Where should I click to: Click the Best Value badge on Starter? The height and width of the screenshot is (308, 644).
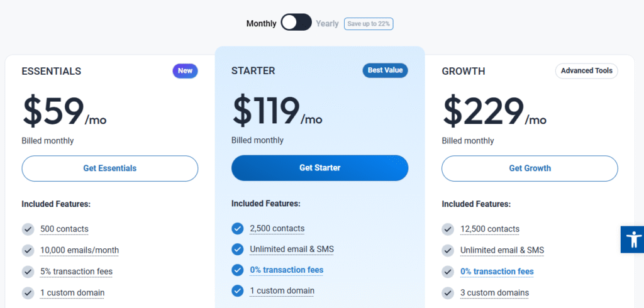385,70
